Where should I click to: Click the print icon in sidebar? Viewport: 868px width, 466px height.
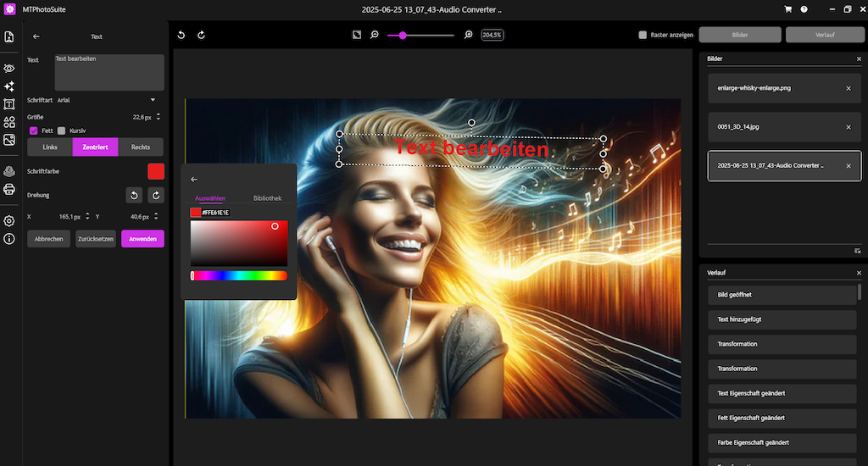(9, 189)
